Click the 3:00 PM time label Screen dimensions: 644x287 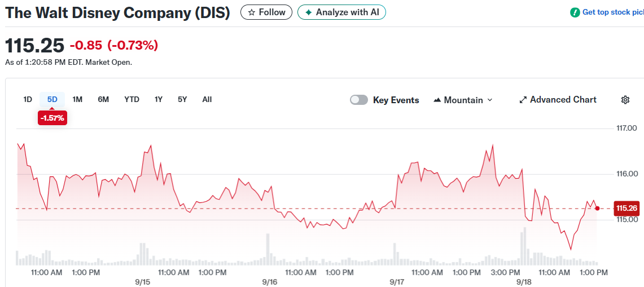[x=506, y=272]
